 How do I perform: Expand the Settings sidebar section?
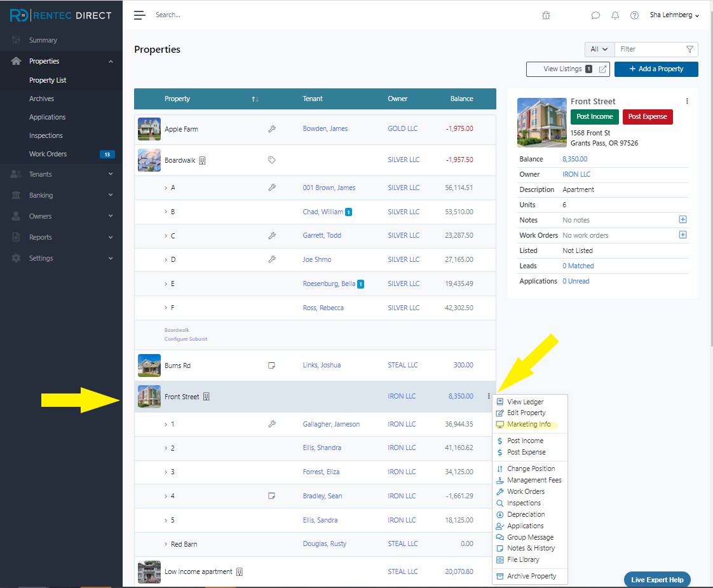coord(111,258)
